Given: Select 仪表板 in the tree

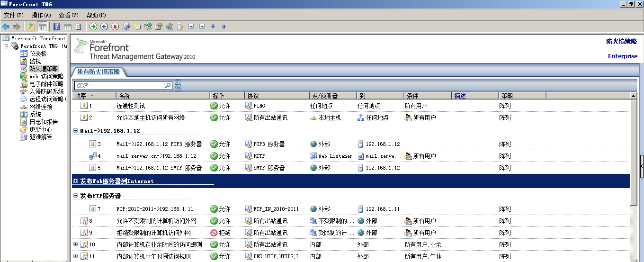Looking at the screenshot, I should [38, 54].
